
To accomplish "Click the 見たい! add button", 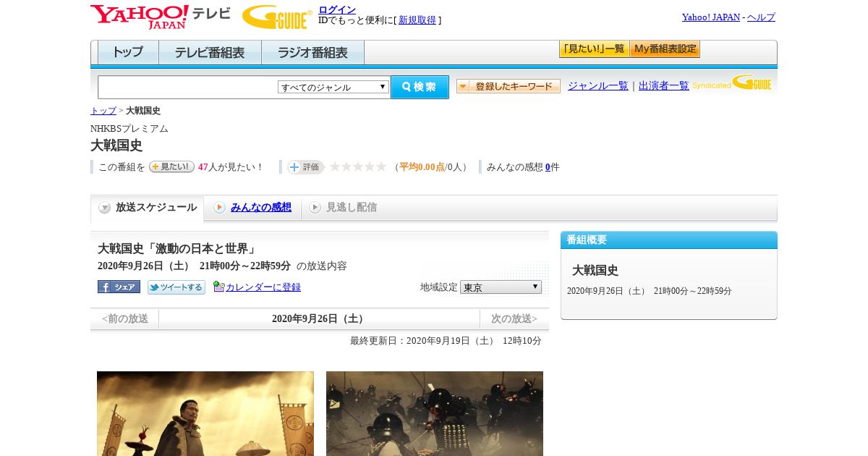I will 171,166.
